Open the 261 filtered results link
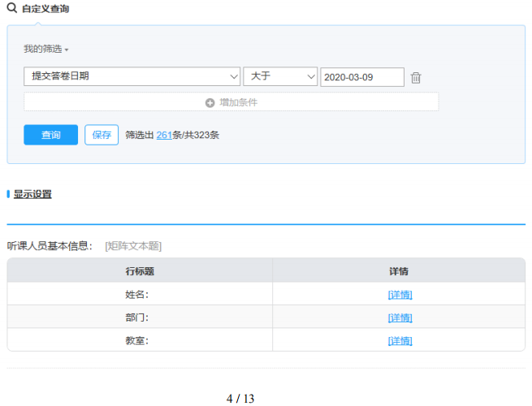This screenshot has width=532, height=406. 164,135
